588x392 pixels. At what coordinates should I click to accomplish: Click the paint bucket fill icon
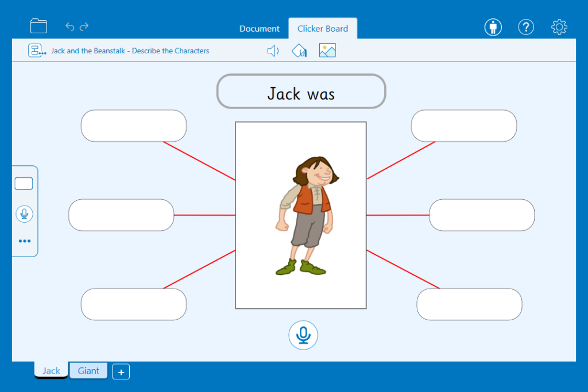pyautogui.click(x=299, y=51)
